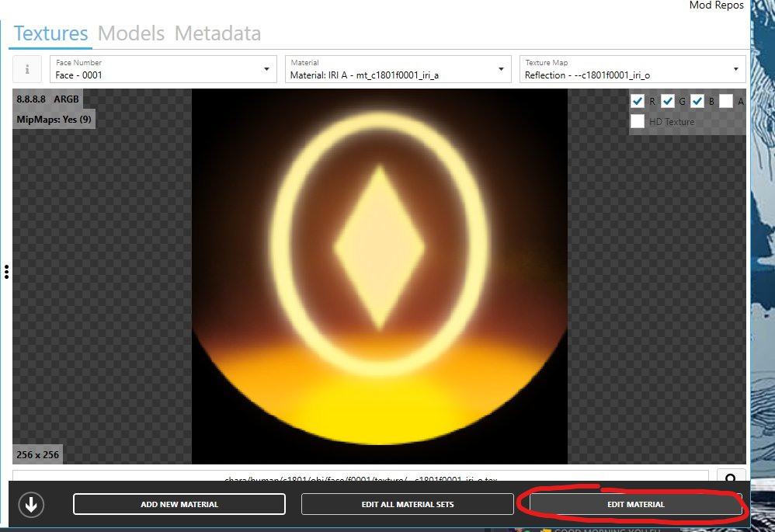Click the iris reflection texture preview
The image size is (775, 532).
[380, 276]
